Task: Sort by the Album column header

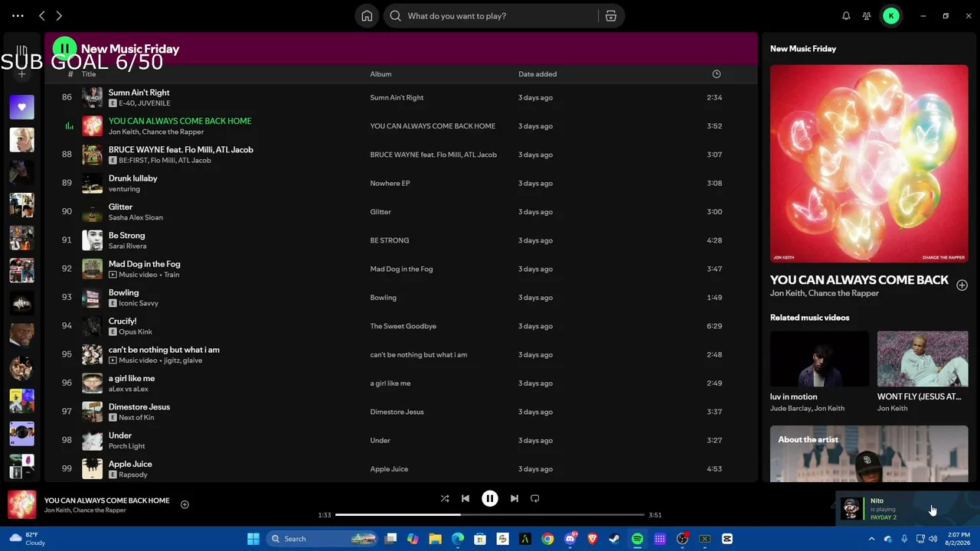Action: click(381, 74)
